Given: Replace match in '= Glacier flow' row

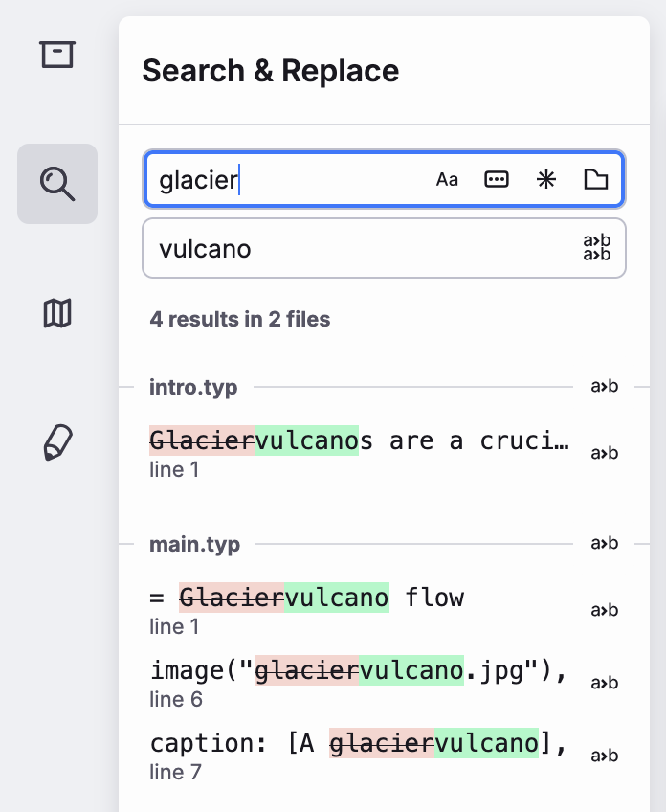Looking at the screenshot, I should point(605,610).
